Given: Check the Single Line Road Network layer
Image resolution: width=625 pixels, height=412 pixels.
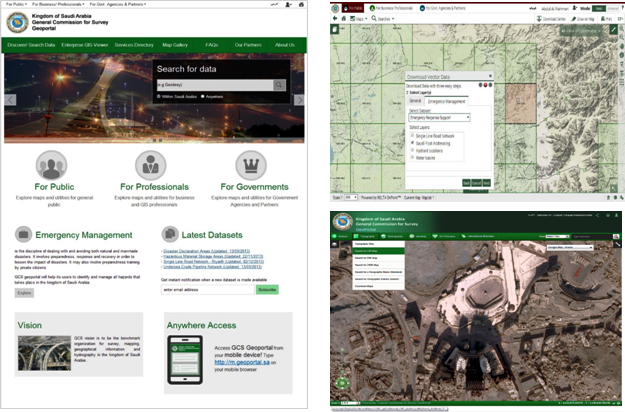Looking at the screenshot, I should click(413, 135).
